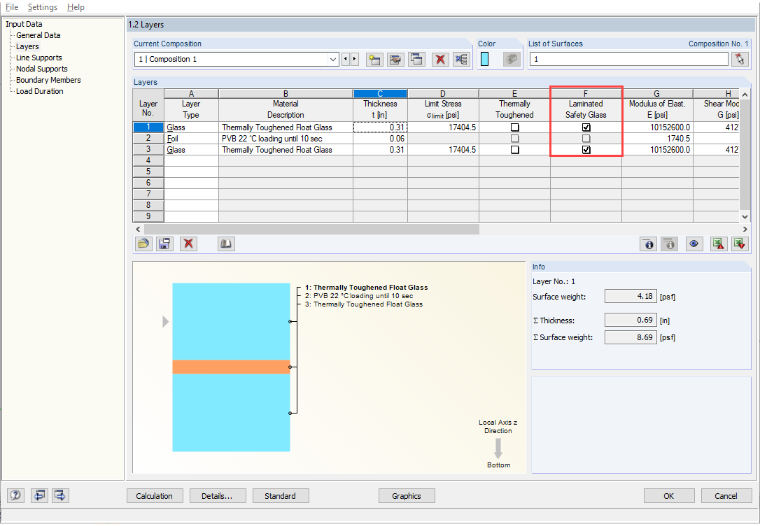The width and height of the screenshot is (760, 526).
Task: Open the Details... dialog button
Action: tap(217, 495)
